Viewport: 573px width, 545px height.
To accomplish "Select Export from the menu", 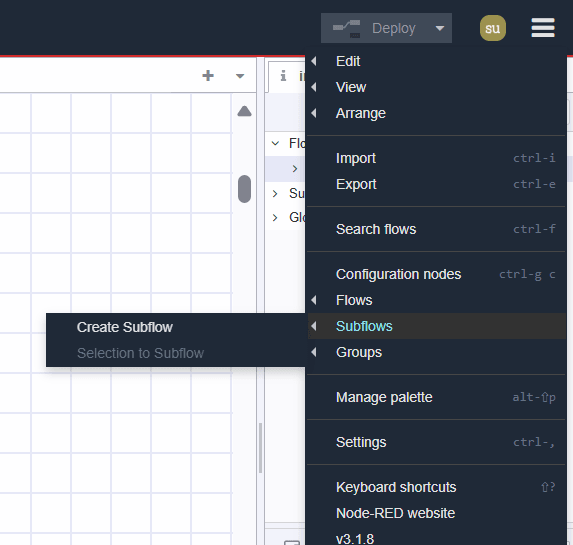I will [x=436, y=184].
